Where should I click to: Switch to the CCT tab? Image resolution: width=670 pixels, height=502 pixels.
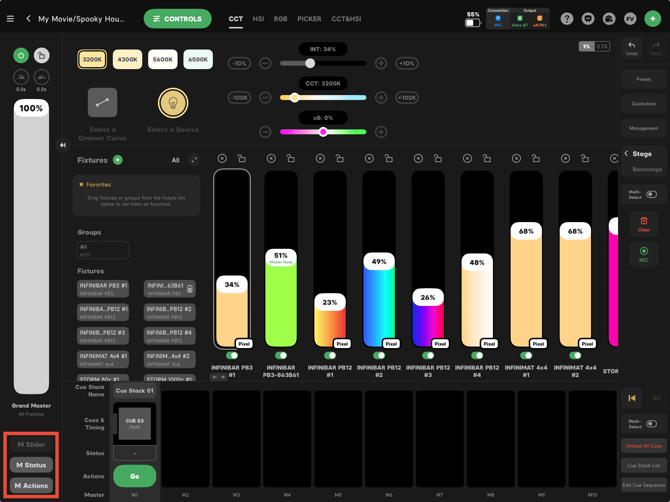click(x=235, y=19)
